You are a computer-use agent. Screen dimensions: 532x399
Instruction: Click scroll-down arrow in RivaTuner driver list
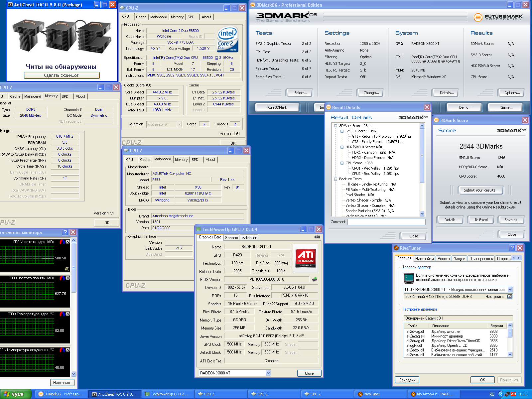510,355
